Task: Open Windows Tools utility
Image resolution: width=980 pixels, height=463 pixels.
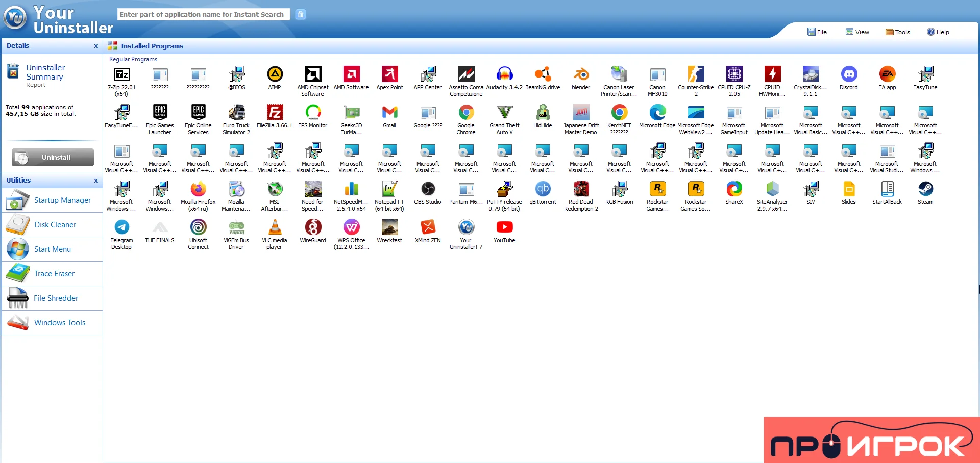Action: pyautogui.click(x=52, y=323)
